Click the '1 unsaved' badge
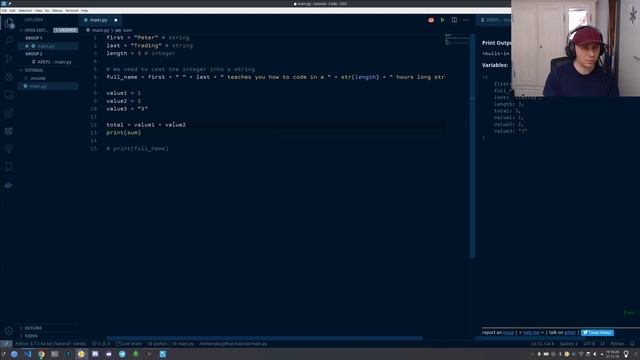 tap(65, 30)
